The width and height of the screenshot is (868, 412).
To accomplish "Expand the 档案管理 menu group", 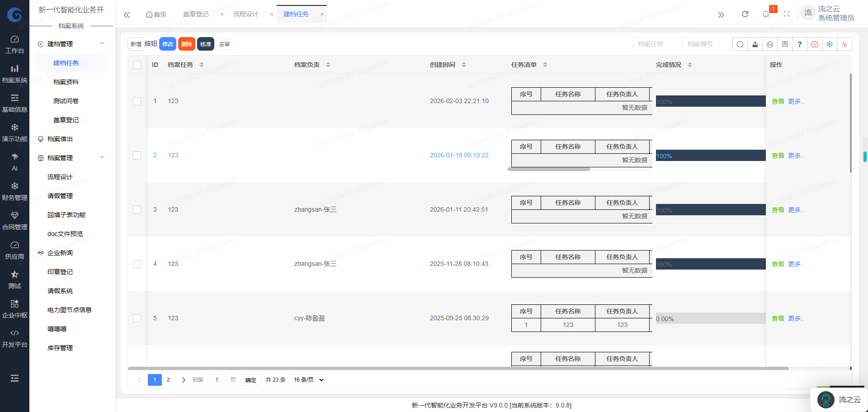I will [x=102, y=158].
